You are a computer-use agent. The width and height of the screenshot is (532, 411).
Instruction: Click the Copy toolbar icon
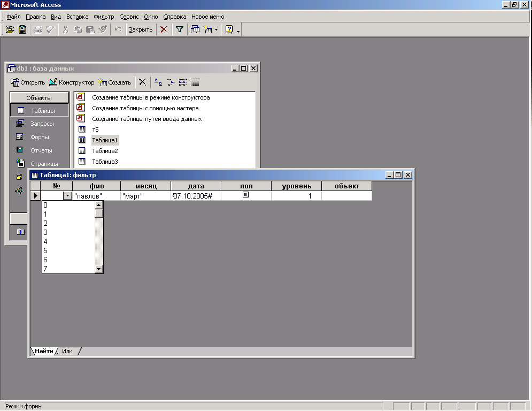point(78,29)
